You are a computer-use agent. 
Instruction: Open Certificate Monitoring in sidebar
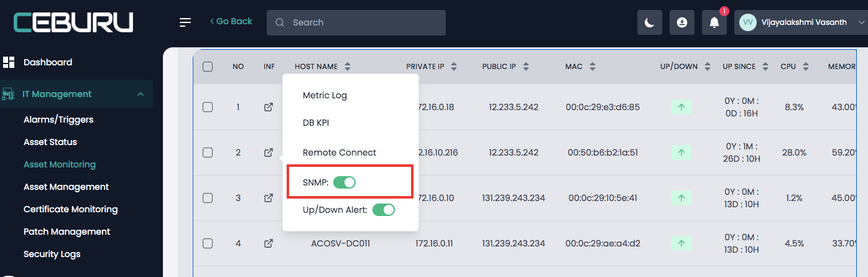click(71, 209)
